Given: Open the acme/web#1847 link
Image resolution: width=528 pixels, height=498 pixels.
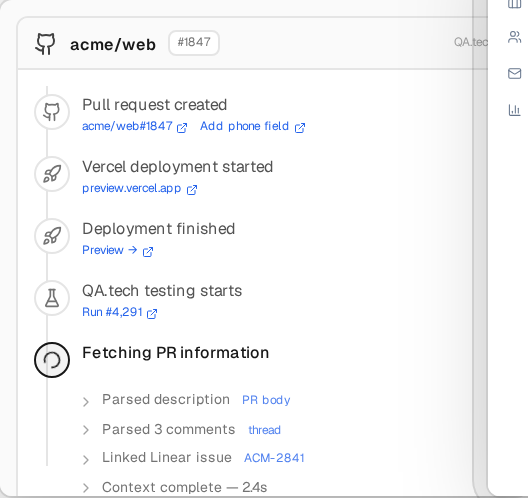Looking at the screenshot, I should [x=127, y=126].
